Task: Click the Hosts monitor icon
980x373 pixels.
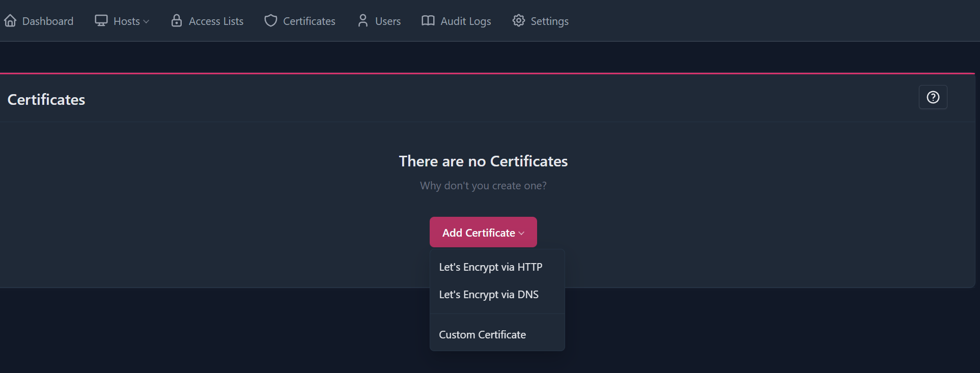Action: coord(101,21)
